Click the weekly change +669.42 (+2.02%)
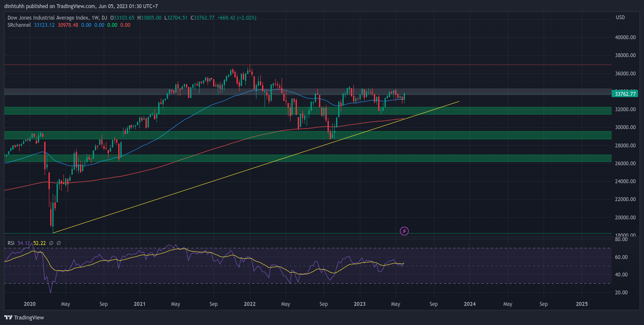The height and width of the screenshot is (325, 644). pyautogui.click(x=237, y=18)
